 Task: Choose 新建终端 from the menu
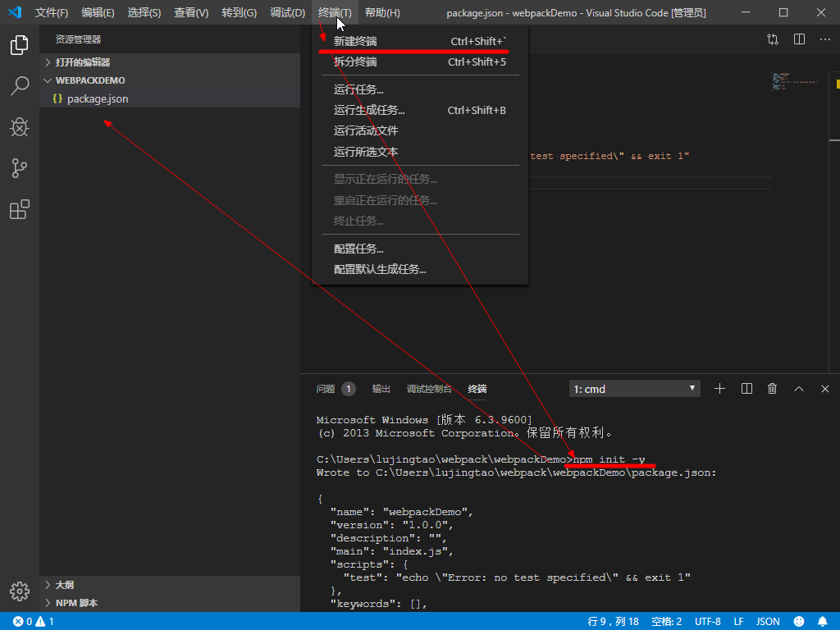420,41
